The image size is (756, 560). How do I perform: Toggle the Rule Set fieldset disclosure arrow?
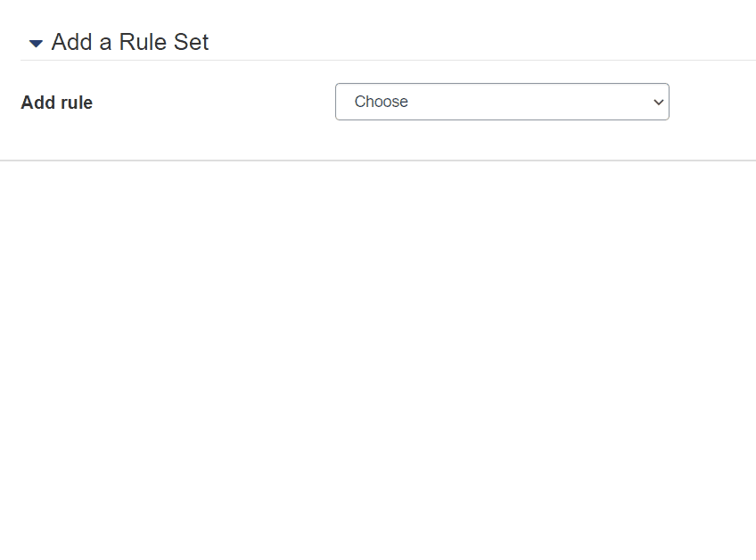point(36,43)
